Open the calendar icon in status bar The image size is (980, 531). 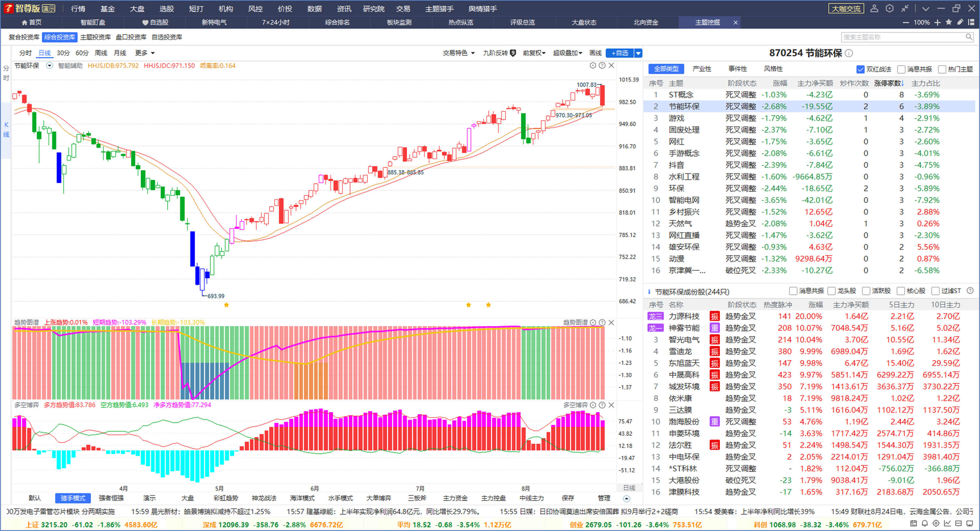(x=913, y=524)
